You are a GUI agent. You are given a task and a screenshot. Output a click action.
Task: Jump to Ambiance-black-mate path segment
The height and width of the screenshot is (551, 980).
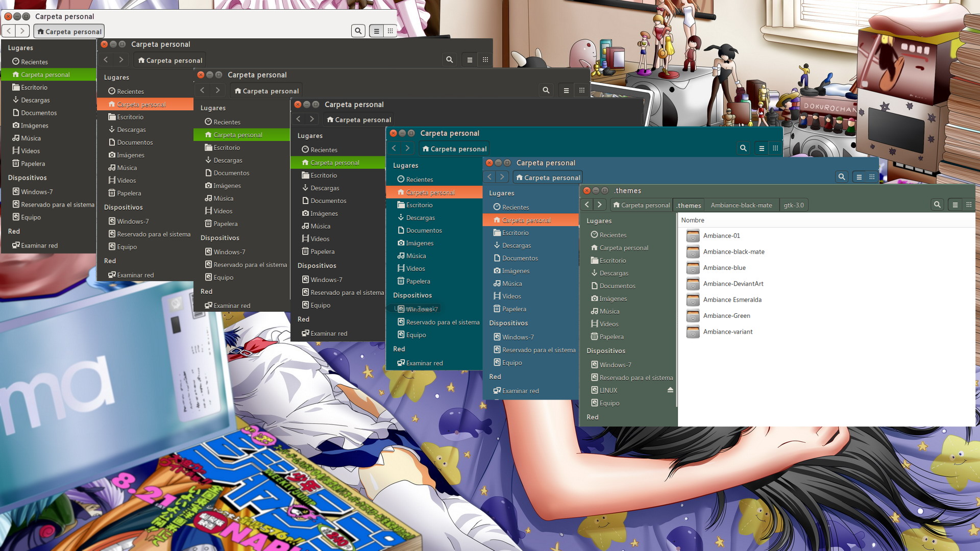[742, 205]
